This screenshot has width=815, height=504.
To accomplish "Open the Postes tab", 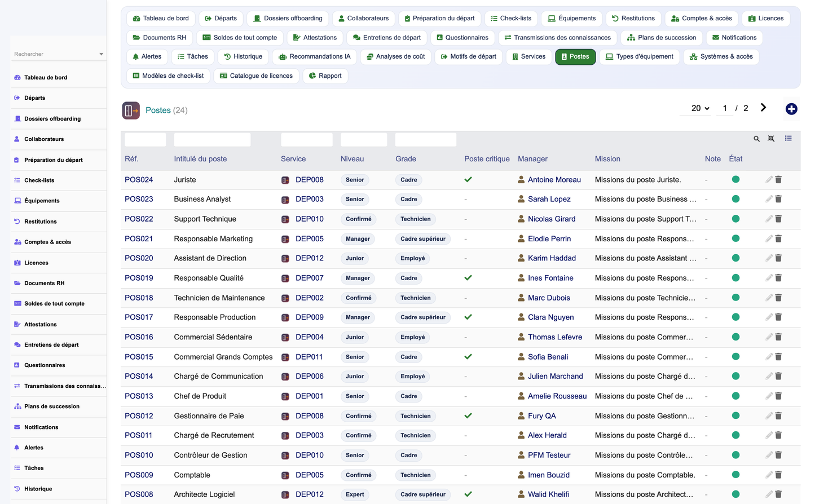I will 575,57.
